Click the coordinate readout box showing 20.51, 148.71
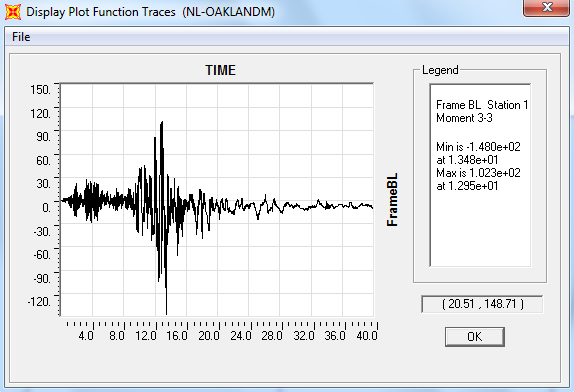Screen dimensions: 574x392 tap(482, 304)
